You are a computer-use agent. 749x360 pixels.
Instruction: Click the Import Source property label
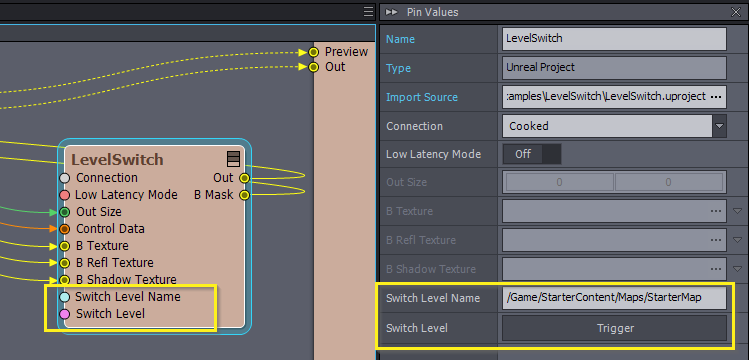pyautogui.click(x=422, y=97)
